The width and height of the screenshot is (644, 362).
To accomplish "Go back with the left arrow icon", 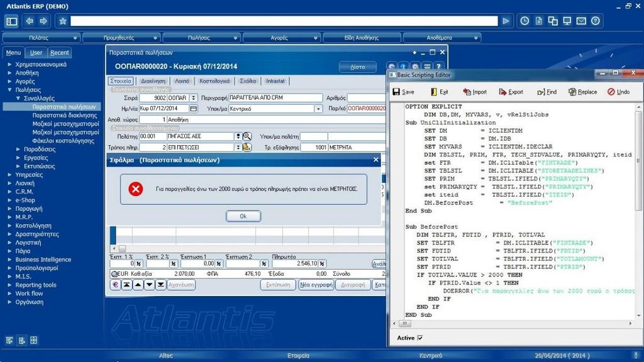I will click(x=30, y=21).
